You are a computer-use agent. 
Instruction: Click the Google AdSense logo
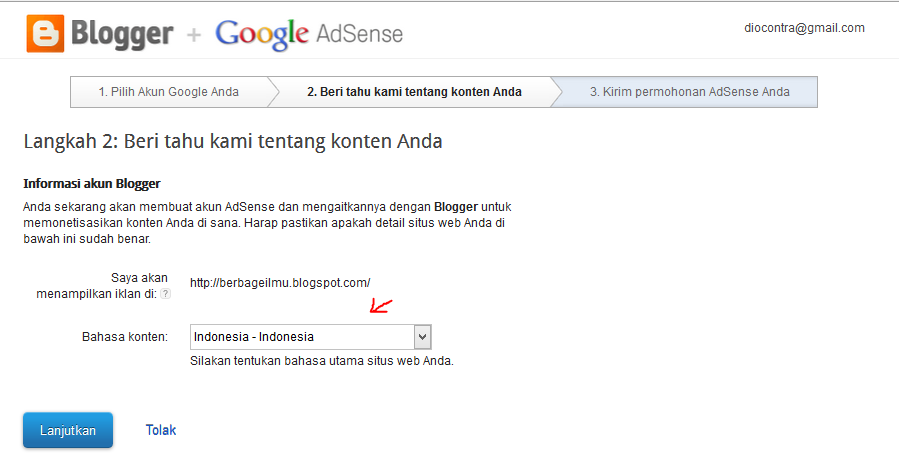[309, 34]
